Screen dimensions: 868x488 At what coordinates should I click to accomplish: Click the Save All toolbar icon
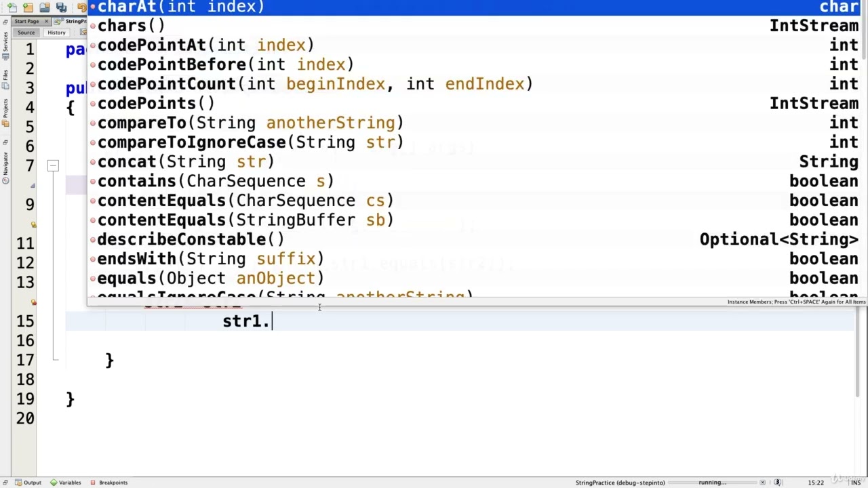(62, 7)
